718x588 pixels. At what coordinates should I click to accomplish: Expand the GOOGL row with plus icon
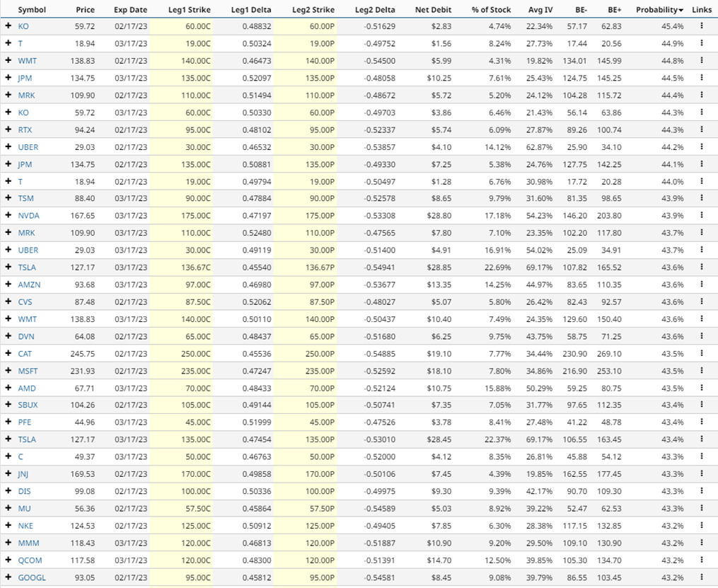[x=8, y=577]
